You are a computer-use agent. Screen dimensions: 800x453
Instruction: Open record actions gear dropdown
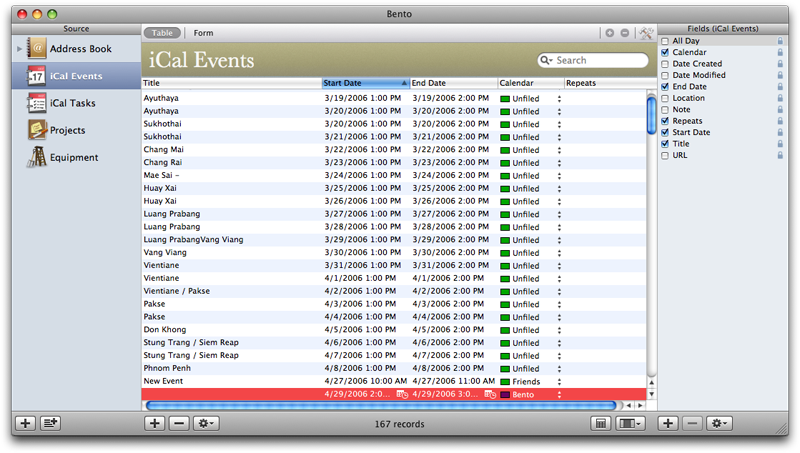click(x=207, y=423)
